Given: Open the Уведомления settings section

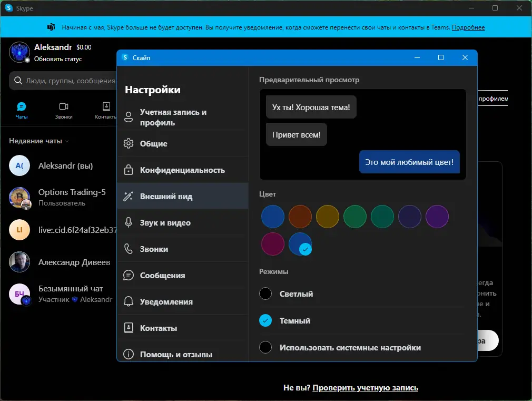Looking at the screenshot, I should tap(183, 301).
